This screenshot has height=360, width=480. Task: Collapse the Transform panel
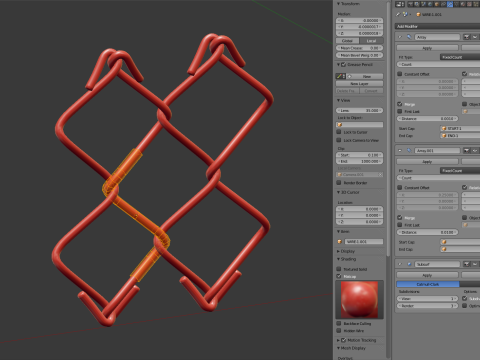click(339, 4)
